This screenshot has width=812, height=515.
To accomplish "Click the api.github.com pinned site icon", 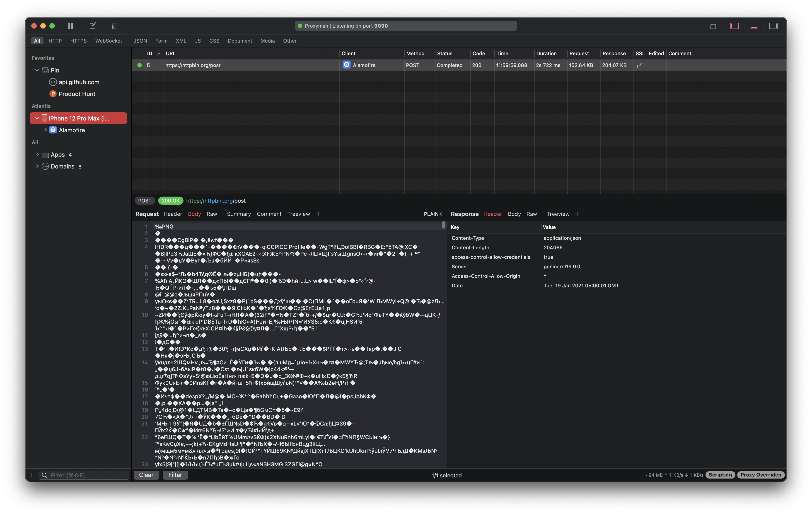I will [x=53, y=82].
